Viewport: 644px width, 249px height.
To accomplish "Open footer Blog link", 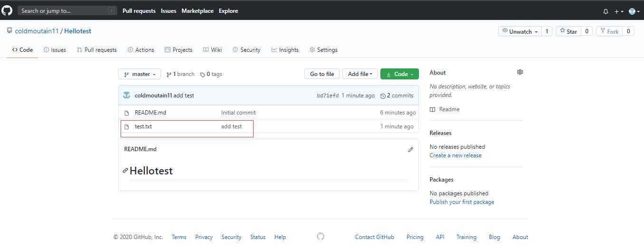I will coord(494,237).
